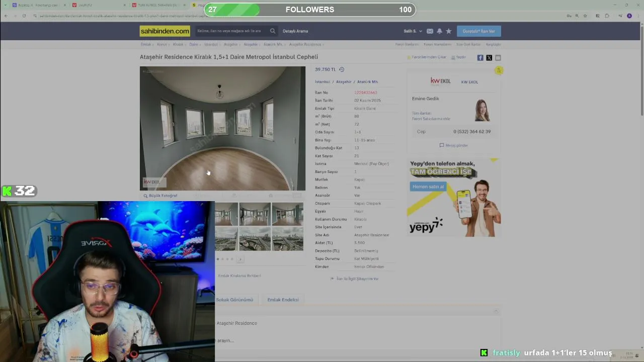Click the yepy logo in the advertisement

click(x=426, y=226)
